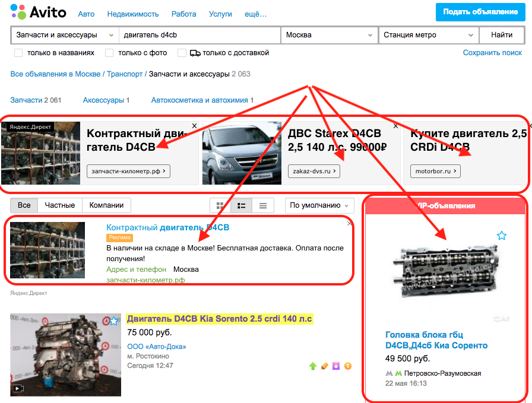The image size is (532, 403).
Task: Open Все объявления в Москве breadcrumb
Action: click(x=55, y=74)
